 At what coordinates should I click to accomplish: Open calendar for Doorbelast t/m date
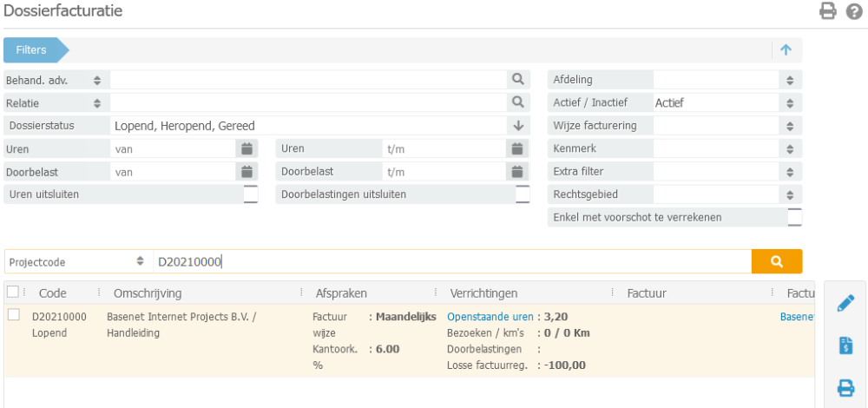coord(518,171)
